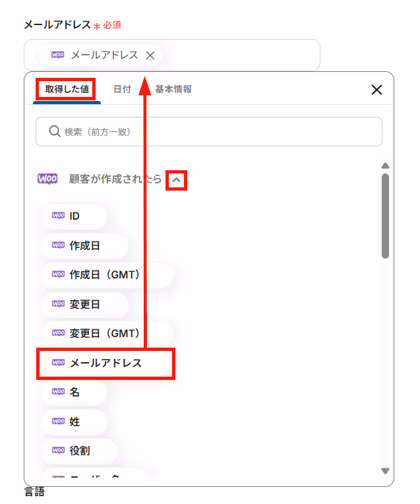Screen dimensions: 420x504
Task: Remove the メールアドレス tag with its X
Action: (x=150, y=55)
